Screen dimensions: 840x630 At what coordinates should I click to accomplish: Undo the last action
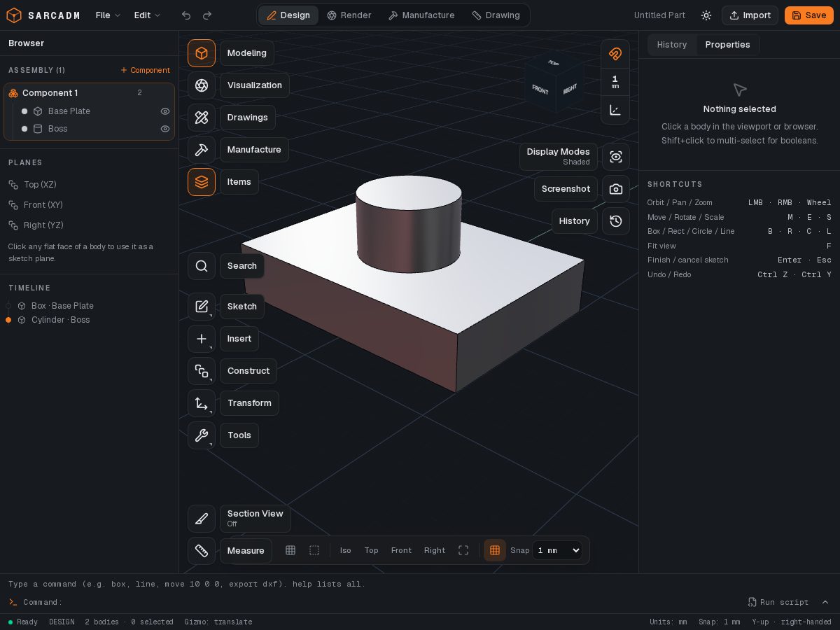pos(186,15)
